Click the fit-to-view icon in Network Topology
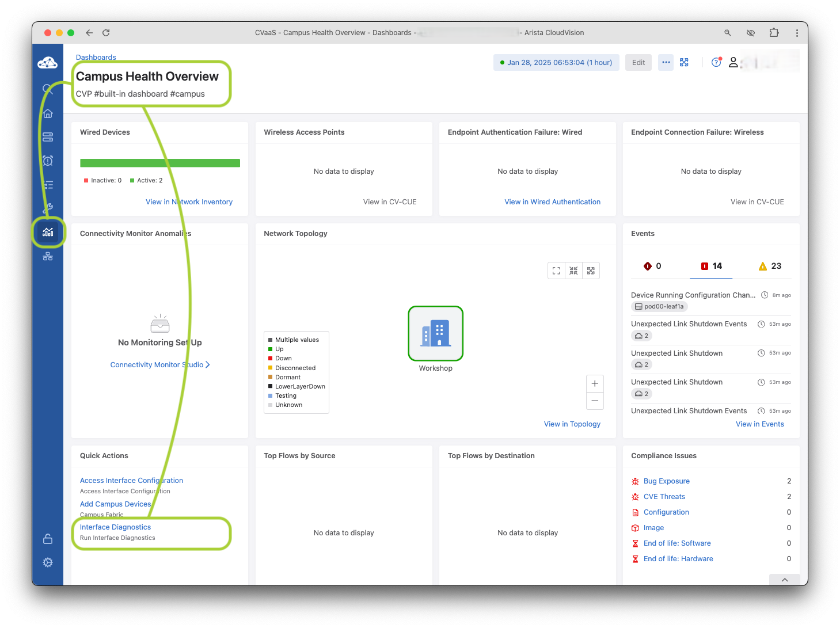The image size is (840, 628). click(x=556, y=271)
